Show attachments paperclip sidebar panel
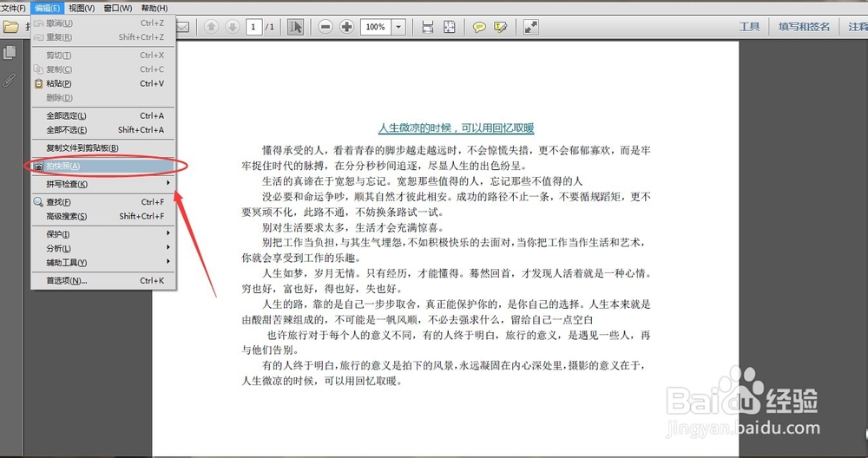The height and width of the screenshot is (458, 868). point(9,80)
